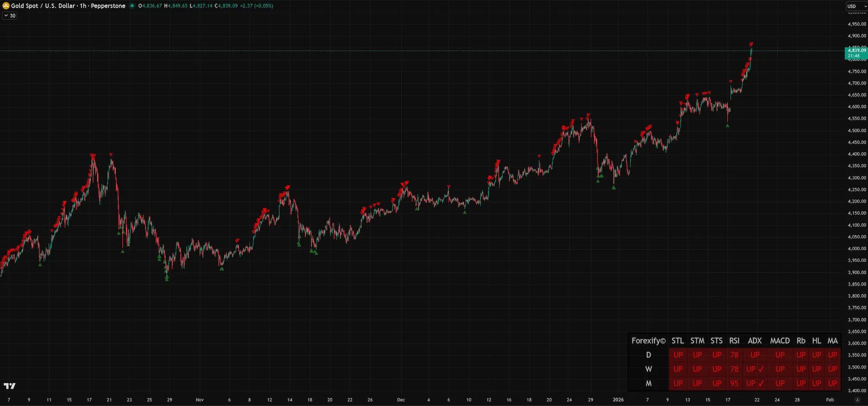Image resolution: width=868 pixels, height=406 pixels.
Task: Click the Forexify table header label
Action: click(x=648, y=341)
